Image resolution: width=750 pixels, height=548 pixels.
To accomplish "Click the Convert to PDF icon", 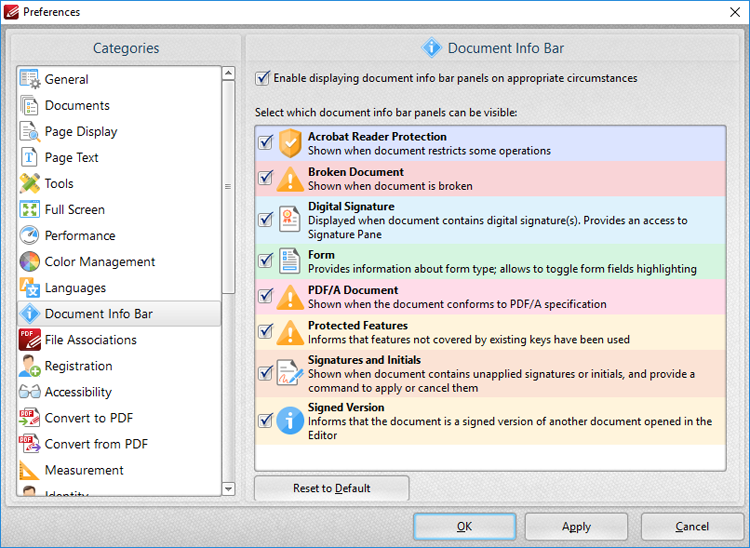I will coord(30,418).
